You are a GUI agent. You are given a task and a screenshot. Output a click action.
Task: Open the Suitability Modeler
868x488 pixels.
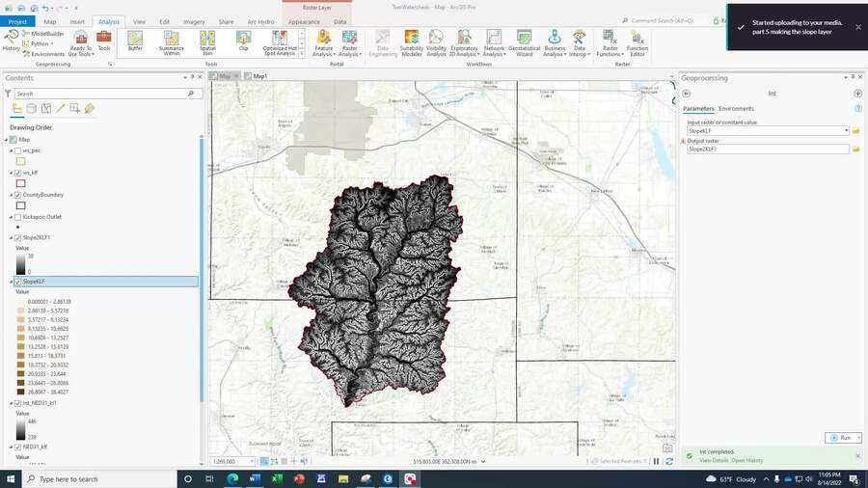pos(412,42)
